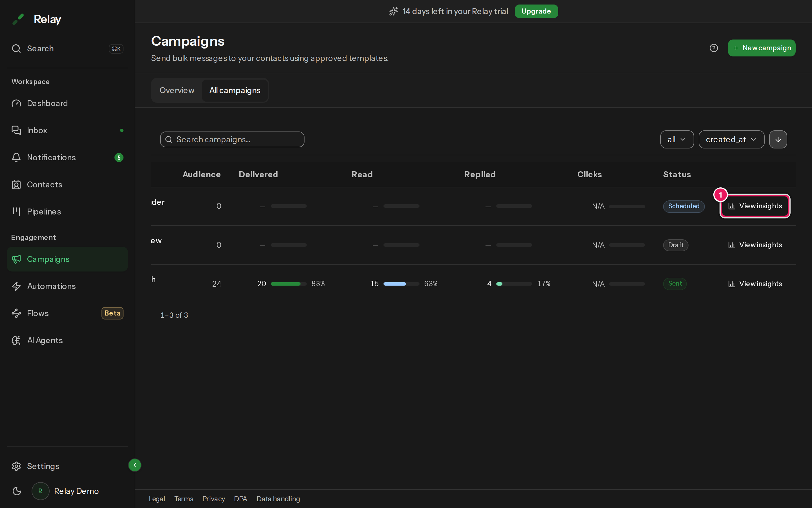This screenshot has height=508, width=812.
Task: Click the Relay logo icon
Action: 18,19
